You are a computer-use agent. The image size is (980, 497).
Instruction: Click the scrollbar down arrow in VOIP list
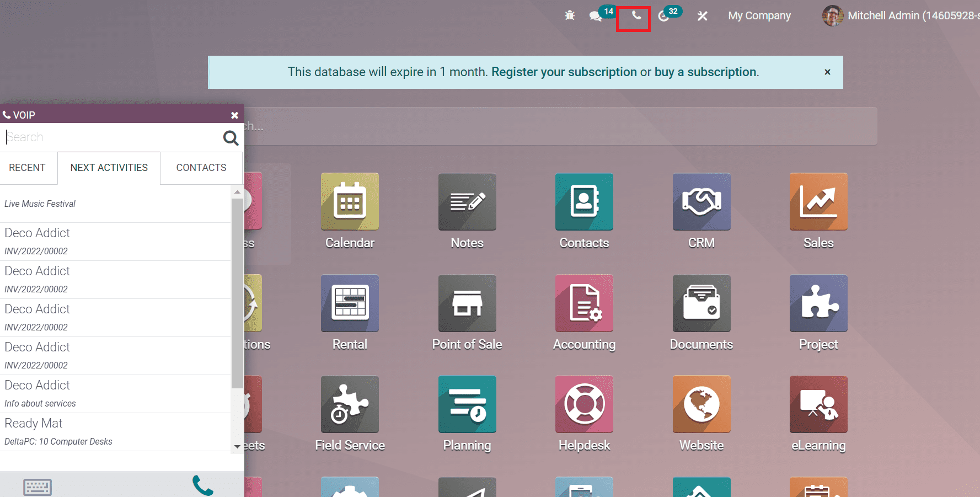(x=237, y=447)
